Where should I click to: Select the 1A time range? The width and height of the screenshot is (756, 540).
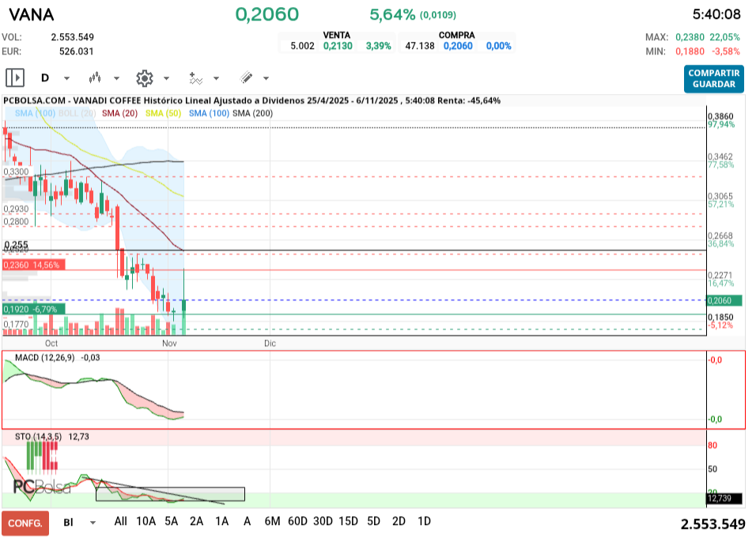coord(221,521)
